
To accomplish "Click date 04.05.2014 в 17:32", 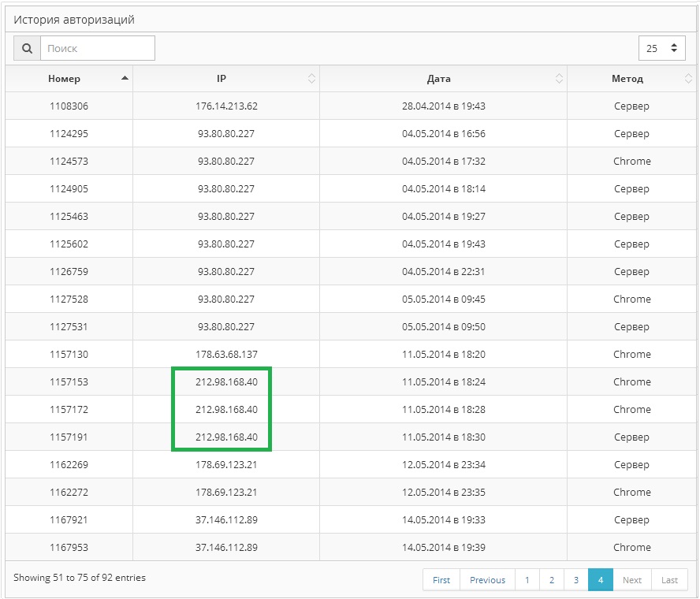I will (x=443, y=161).
